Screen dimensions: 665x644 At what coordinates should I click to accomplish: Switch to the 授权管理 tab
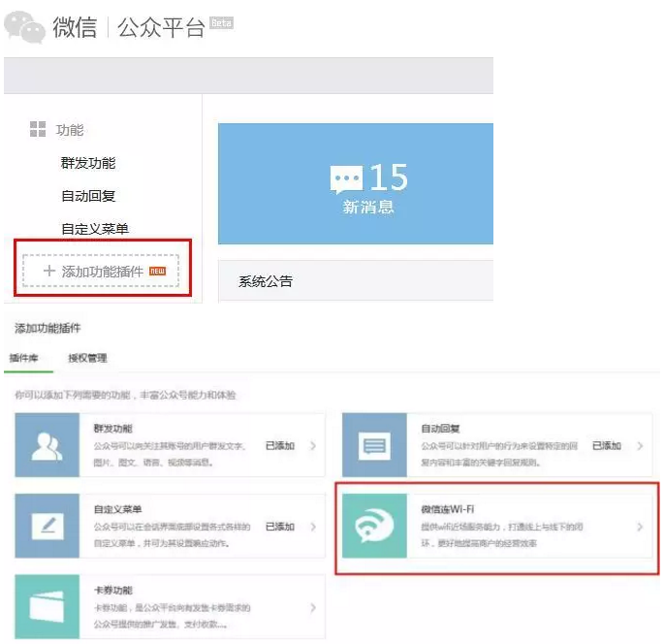[87, 358]
